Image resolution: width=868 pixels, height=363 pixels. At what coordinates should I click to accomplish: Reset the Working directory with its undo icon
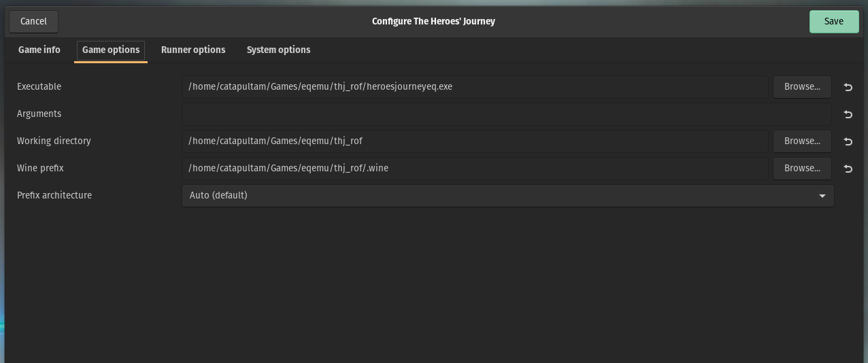click(x=848, y=141)
